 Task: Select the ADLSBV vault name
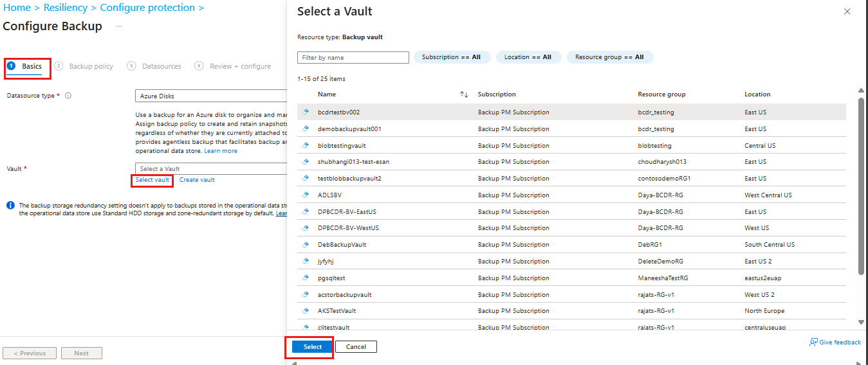coord(329,195)
